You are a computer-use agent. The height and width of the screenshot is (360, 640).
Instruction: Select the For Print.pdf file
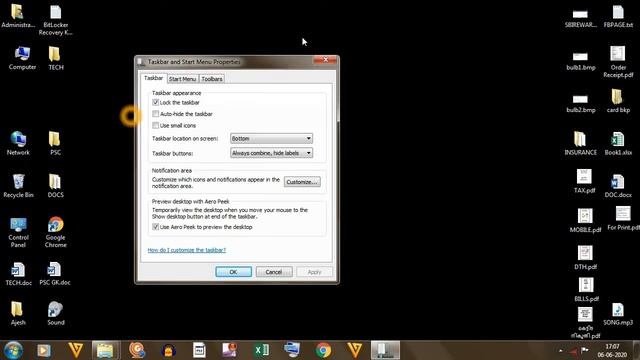(623, 218)
